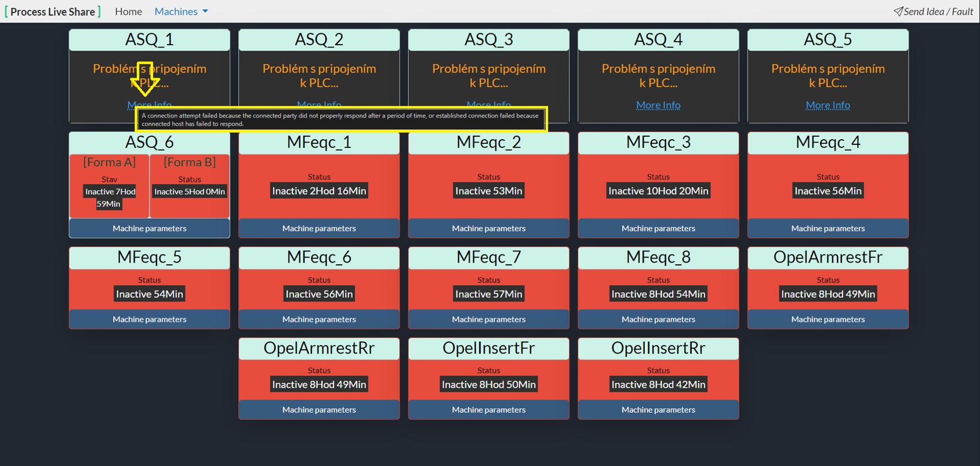This screenshot has width=980, height=466.
Task: Select the ASQ_1 card header
Action: click(150, 39)
